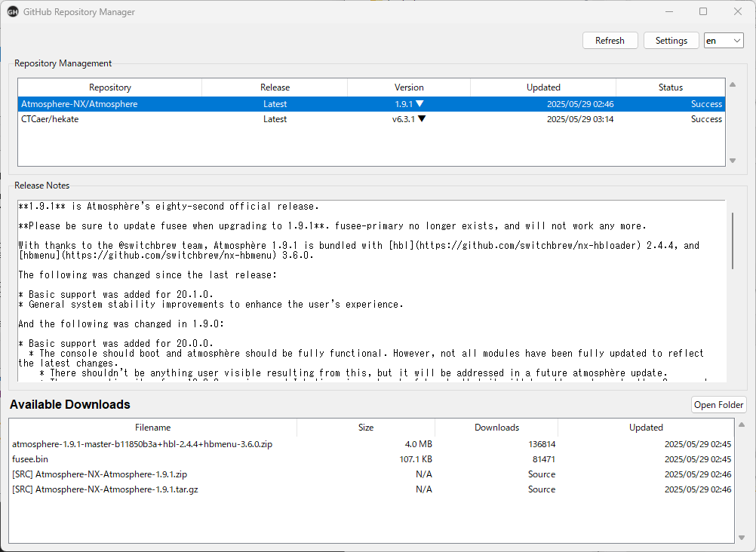
Task: Click Updated header in repository table
Action: (x=543, y=87)
